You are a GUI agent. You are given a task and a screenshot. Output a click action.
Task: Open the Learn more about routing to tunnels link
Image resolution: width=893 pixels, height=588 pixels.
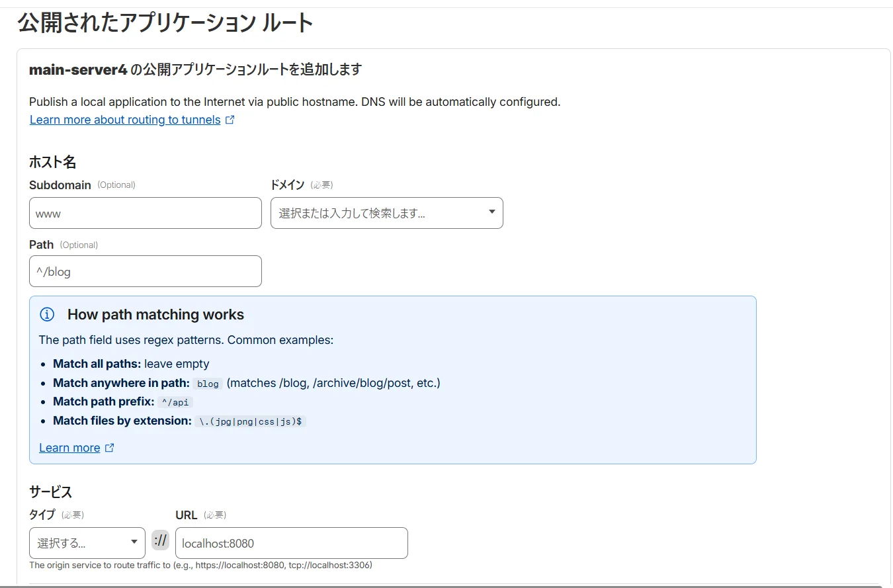[x=125, y=120]
